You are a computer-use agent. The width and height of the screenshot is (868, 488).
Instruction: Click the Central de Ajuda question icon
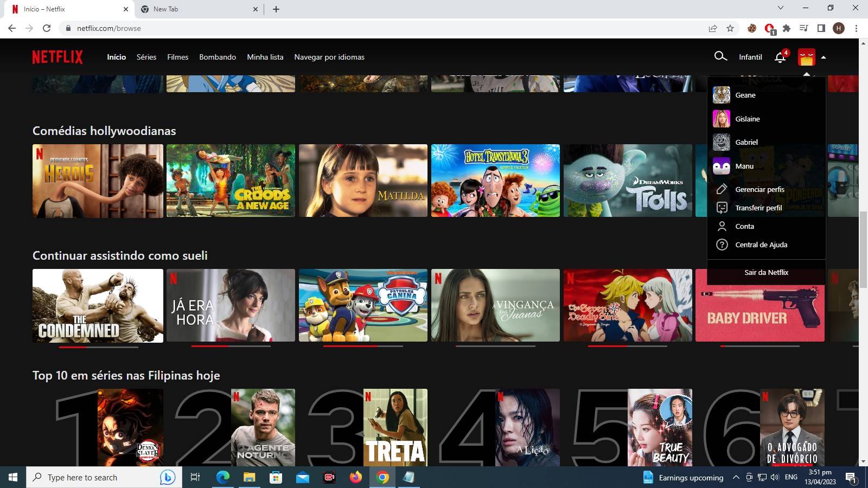point(722,245)
